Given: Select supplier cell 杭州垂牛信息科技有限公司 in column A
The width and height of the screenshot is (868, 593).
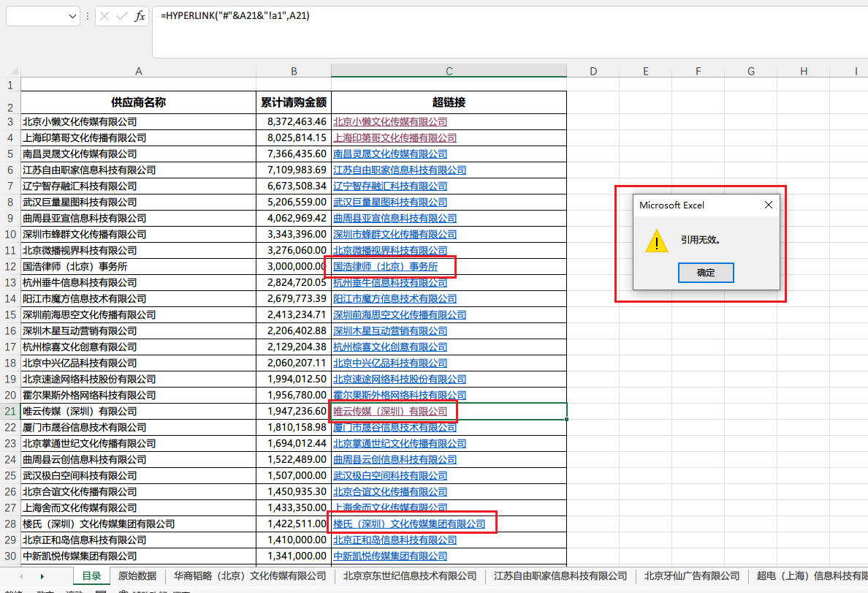Looking at the screenshot, I should (138, 283).
